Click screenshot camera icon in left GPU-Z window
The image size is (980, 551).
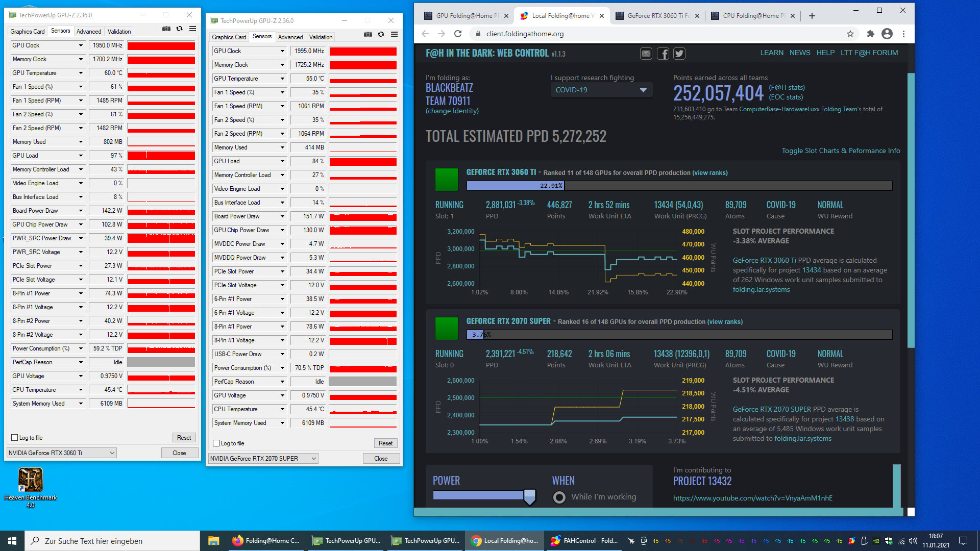[166, 29]
